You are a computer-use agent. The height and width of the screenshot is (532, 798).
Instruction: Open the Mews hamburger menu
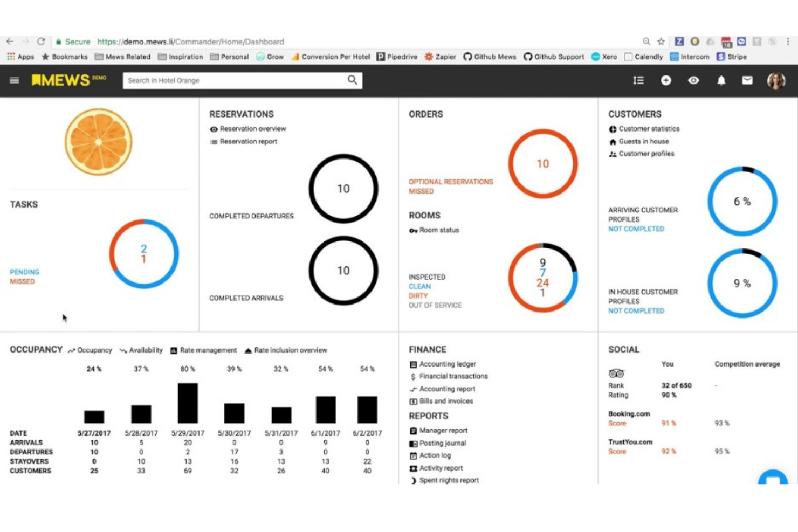point(14,80)
